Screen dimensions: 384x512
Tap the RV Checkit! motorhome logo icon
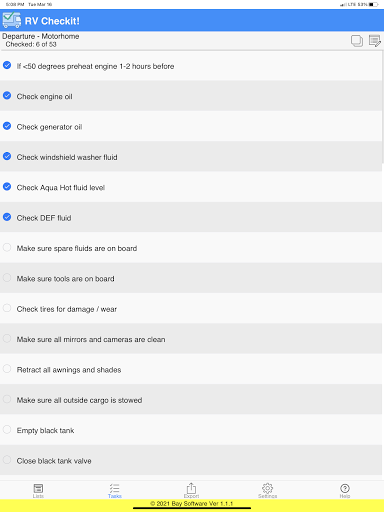point(12,20)
